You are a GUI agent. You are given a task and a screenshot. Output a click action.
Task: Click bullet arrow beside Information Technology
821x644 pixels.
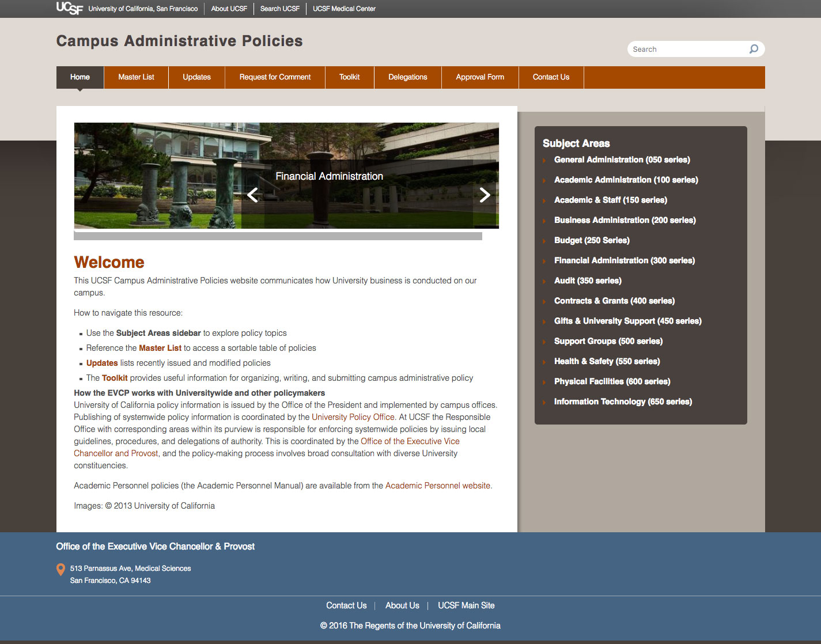point(544,402)
